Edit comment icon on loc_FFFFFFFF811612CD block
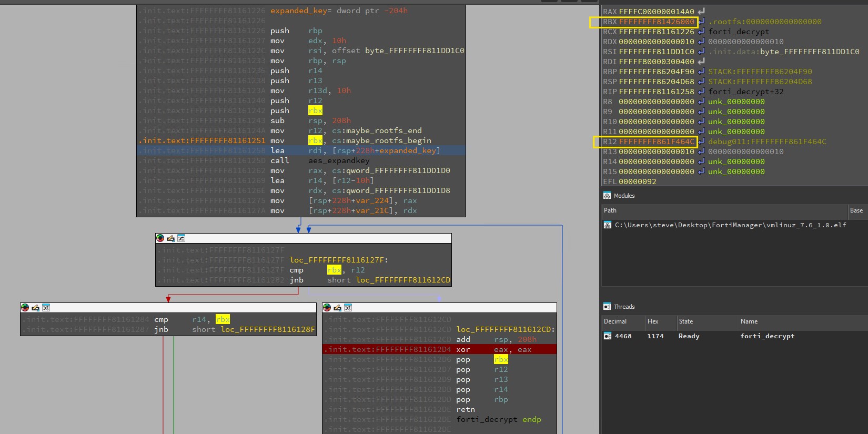 (x=337, y=308)
